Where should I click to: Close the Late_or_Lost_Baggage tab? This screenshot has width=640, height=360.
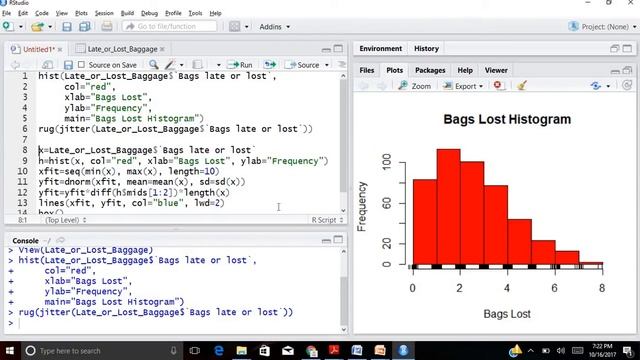pos(162,49)
